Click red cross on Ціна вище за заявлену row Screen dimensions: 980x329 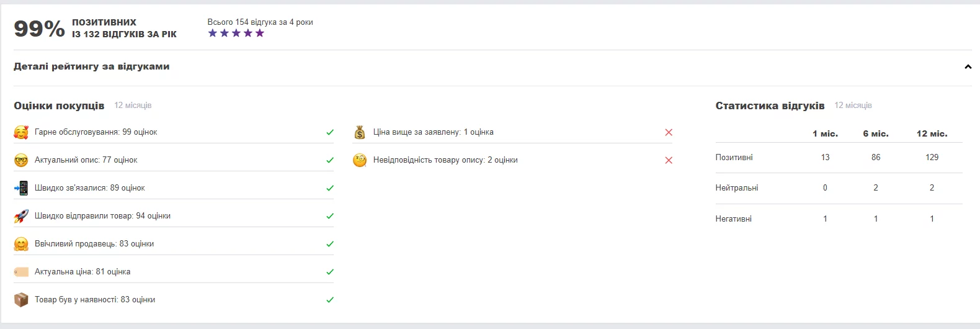click(669, 132)
